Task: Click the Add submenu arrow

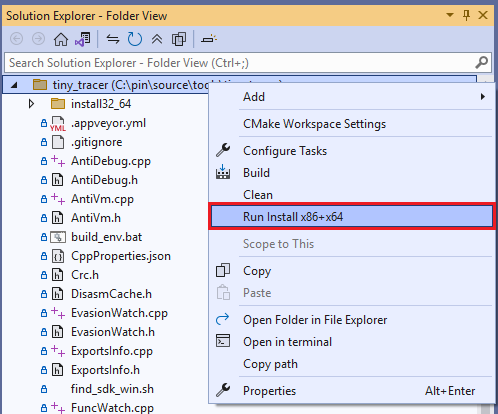Action: [x=482, y=97]
